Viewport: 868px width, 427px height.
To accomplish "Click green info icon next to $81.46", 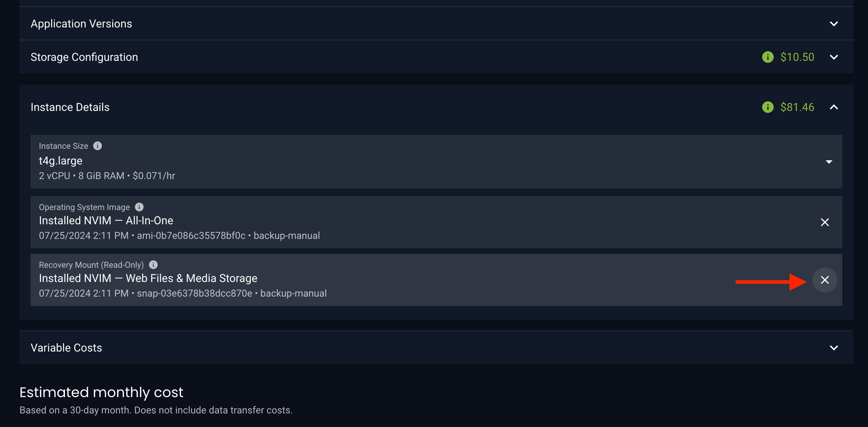I will coord(768,107).
